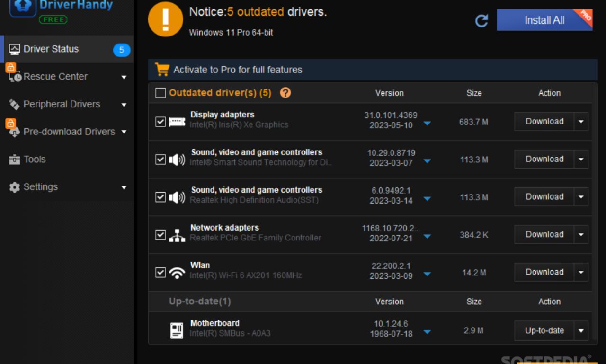This screenshot has height=364, width=606.
Task: Open the Settings section
Action: click(x=67, y=187)
